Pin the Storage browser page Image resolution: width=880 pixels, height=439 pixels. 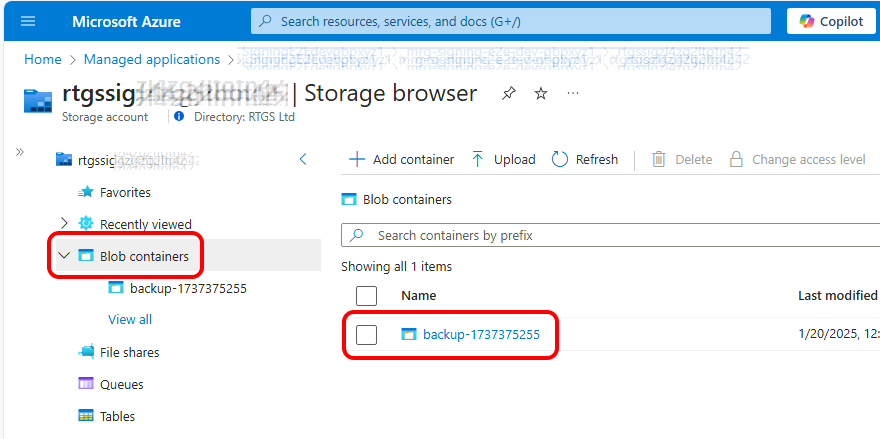508,94
